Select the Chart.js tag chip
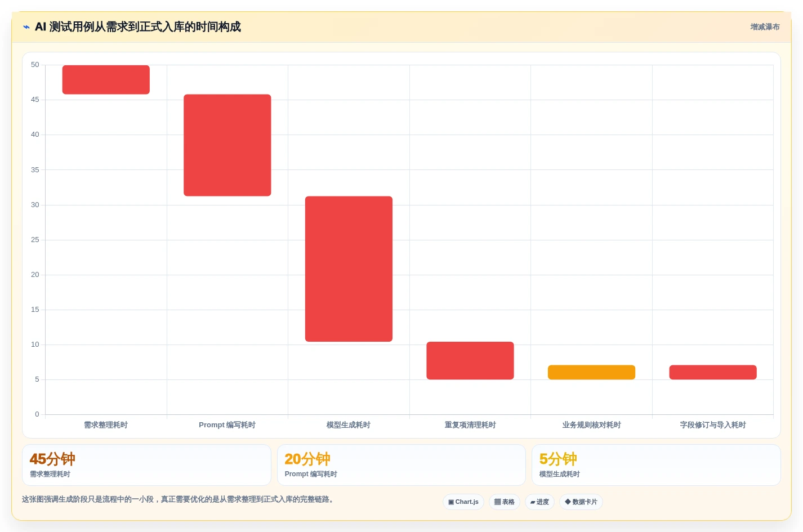Viewport: 803px width, 532px height. [463, 502]
